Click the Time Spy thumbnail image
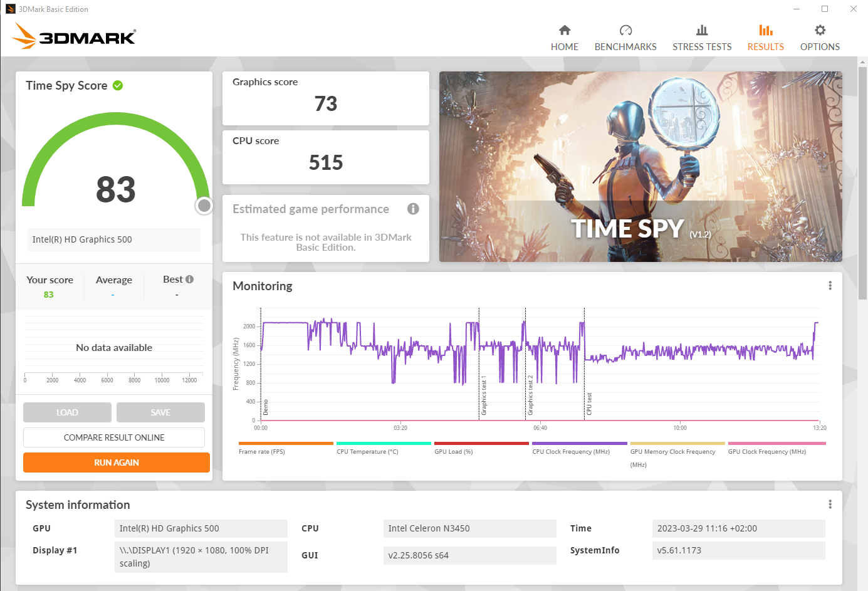The height and width of the screenshot is (591, 868). [641, 167]
